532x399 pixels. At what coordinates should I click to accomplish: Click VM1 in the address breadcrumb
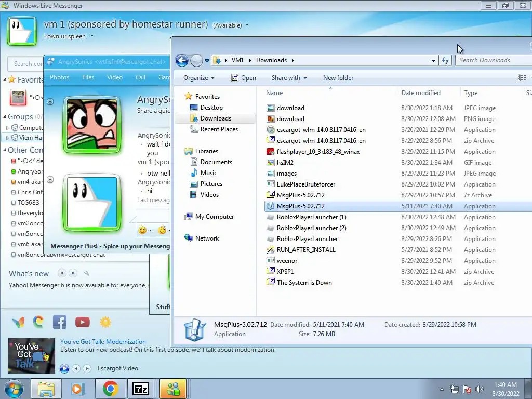click(x=237, y=60)
